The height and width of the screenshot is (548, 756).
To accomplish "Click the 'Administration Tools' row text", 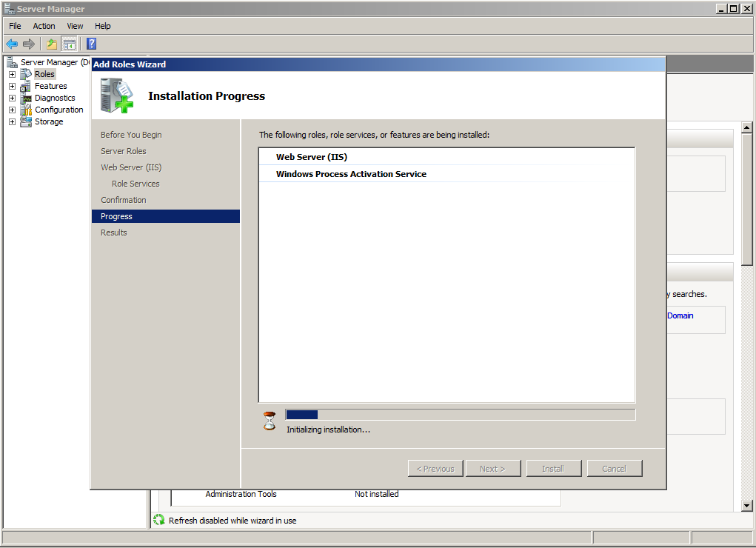I will click(241, 494).
